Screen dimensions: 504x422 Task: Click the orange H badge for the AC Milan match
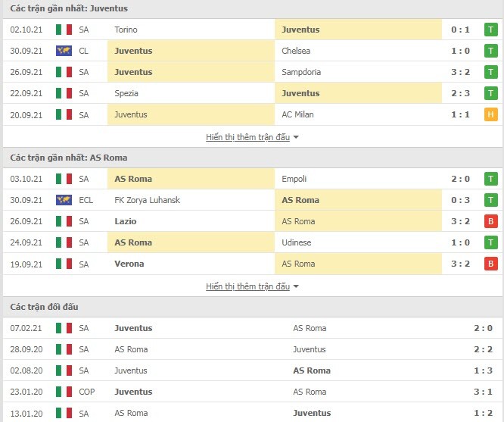point(491,114)
